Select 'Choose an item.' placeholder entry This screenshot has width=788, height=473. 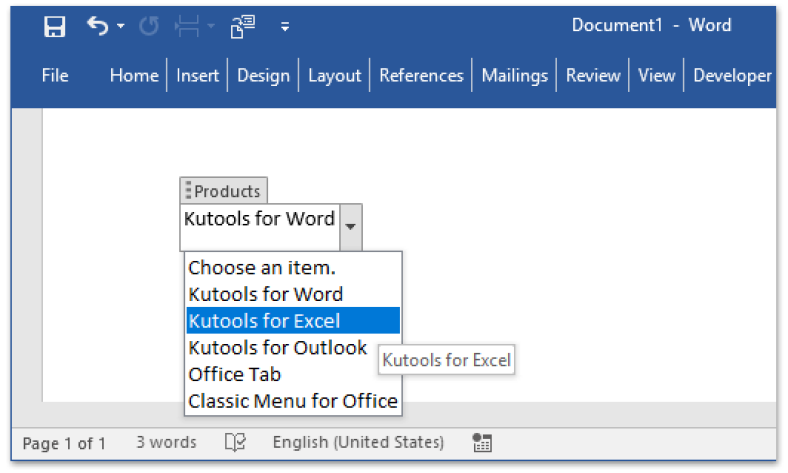point(262,267)
